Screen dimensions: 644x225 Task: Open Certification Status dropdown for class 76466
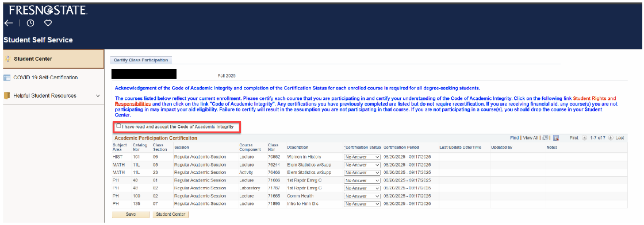point(362,173)
